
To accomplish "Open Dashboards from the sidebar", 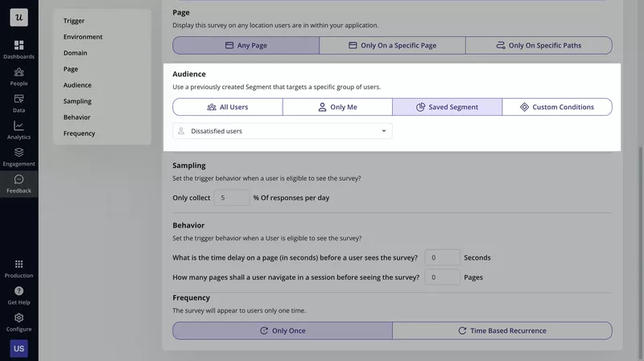I will click(x=19, y=46).
